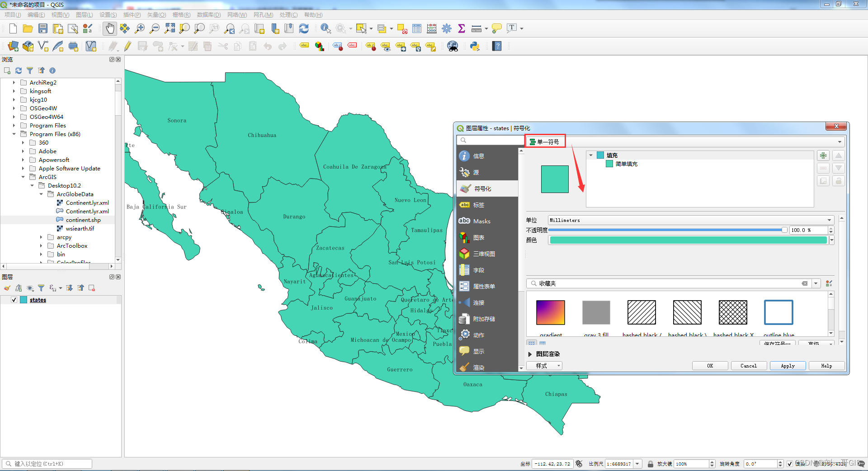
Task: Open the 矢量 (Vector) menu
Action: (x=156, y=15)
